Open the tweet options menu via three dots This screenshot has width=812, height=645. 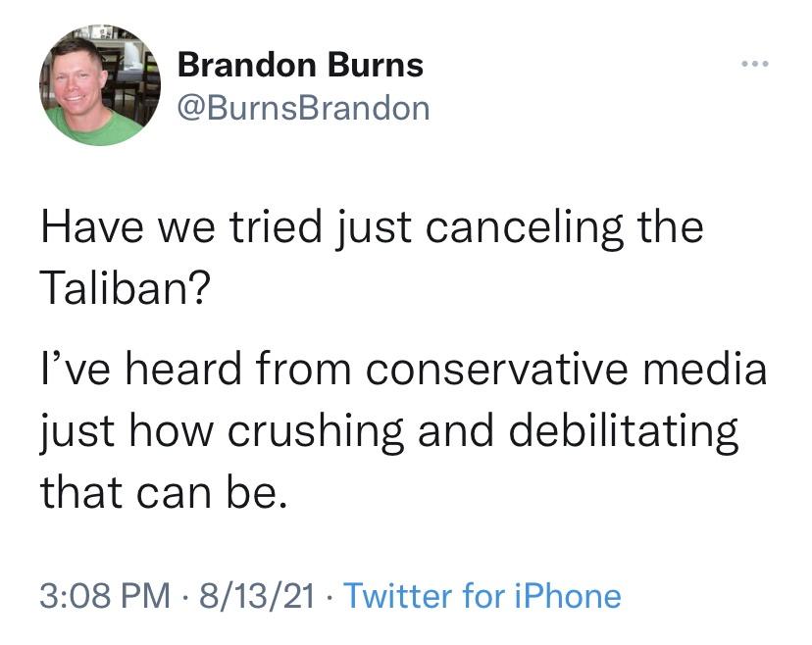[x=755, y=62]
